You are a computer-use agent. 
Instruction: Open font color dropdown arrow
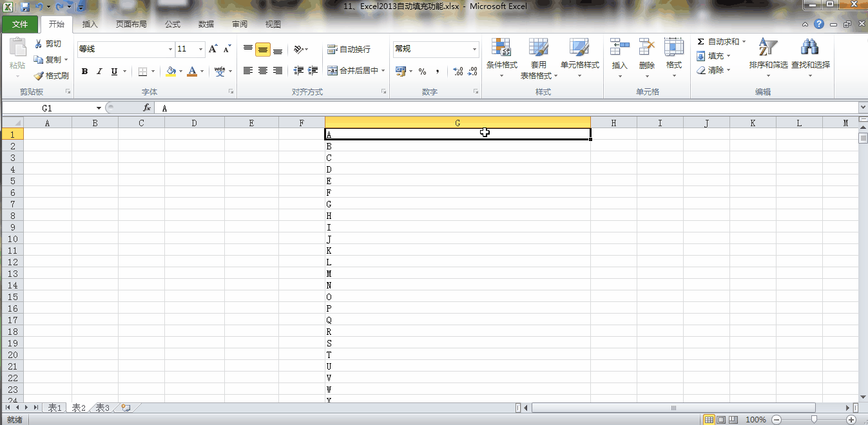coord(202,71)
